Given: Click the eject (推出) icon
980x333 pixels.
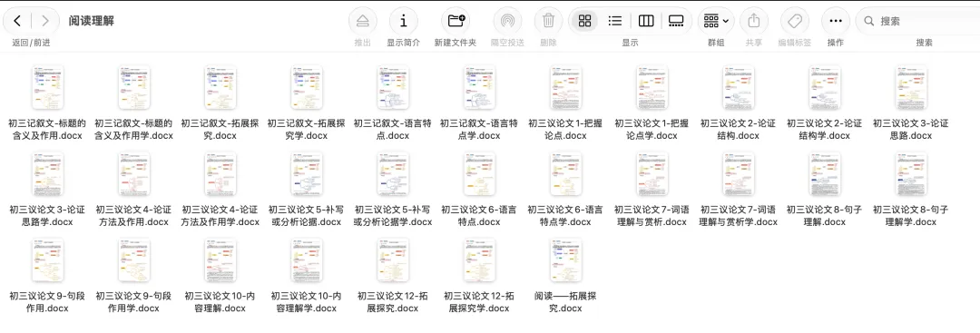Looking at the screenshot, I should (x=362, y=21).
